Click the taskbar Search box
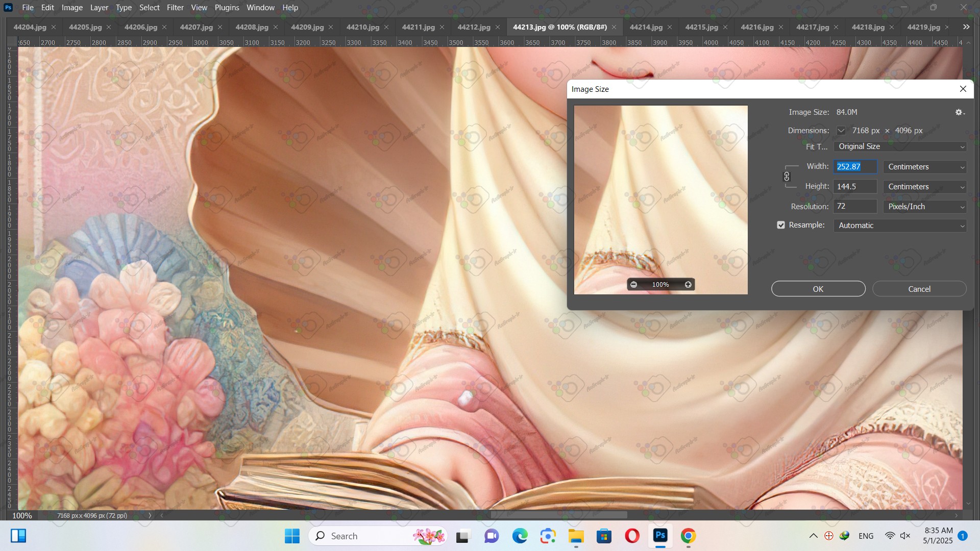The height and width of the screenshot is (551, 980). [378, 536]
